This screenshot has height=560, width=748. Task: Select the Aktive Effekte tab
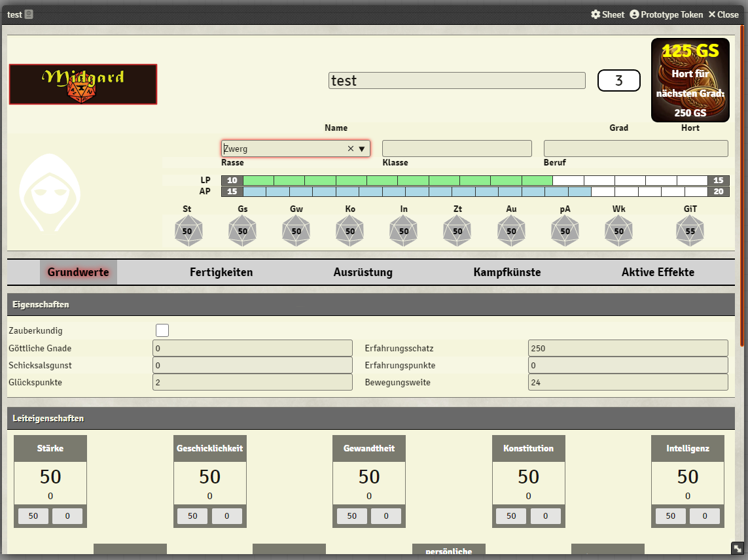tap(658, 272)
